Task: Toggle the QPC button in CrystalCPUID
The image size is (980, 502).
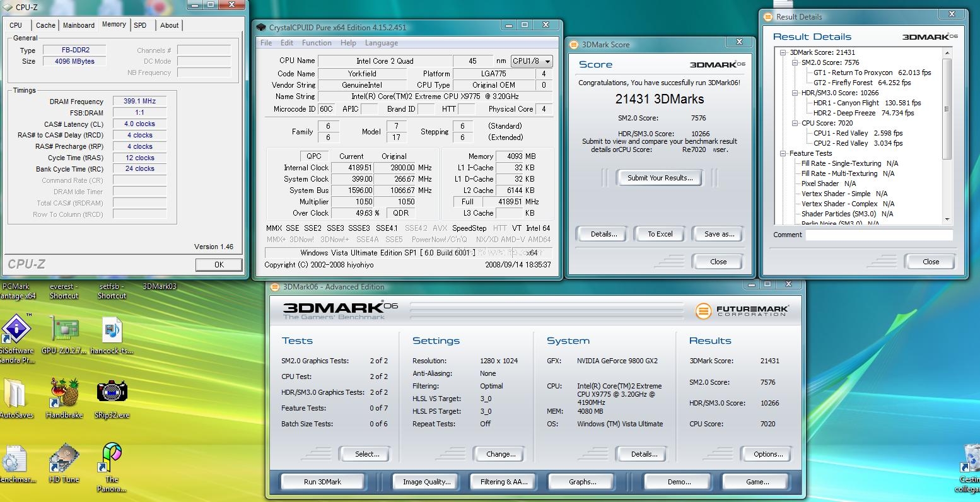Action: [313, 156]
